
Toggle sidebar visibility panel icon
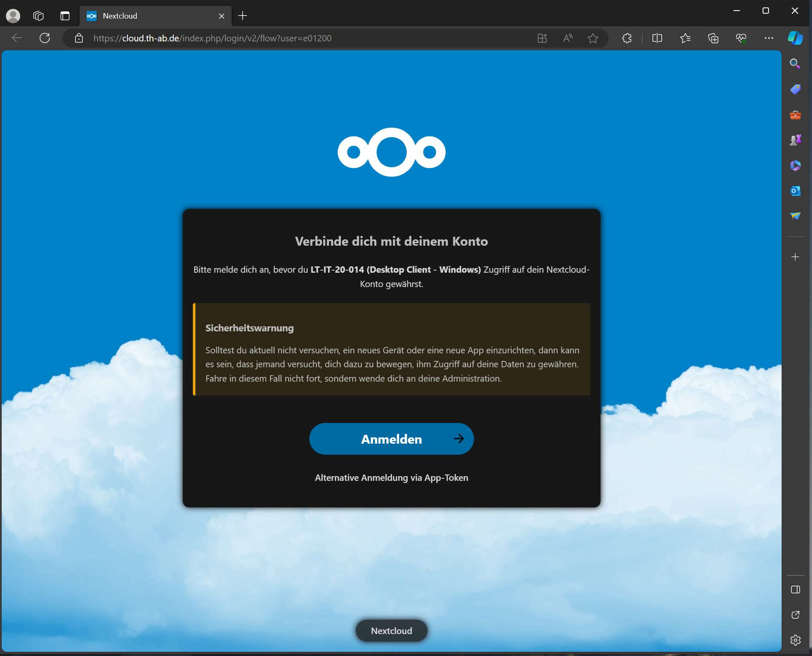tap(795, 589)
